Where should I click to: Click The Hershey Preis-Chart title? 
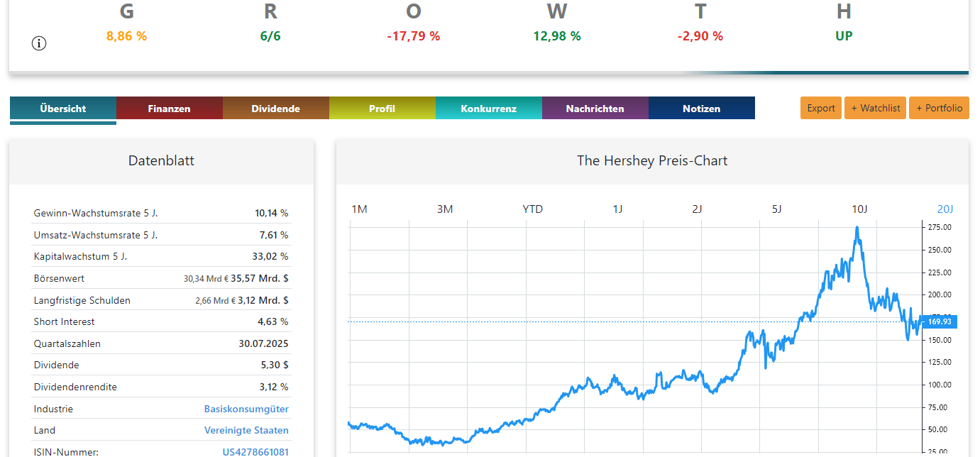click(652, 160)
